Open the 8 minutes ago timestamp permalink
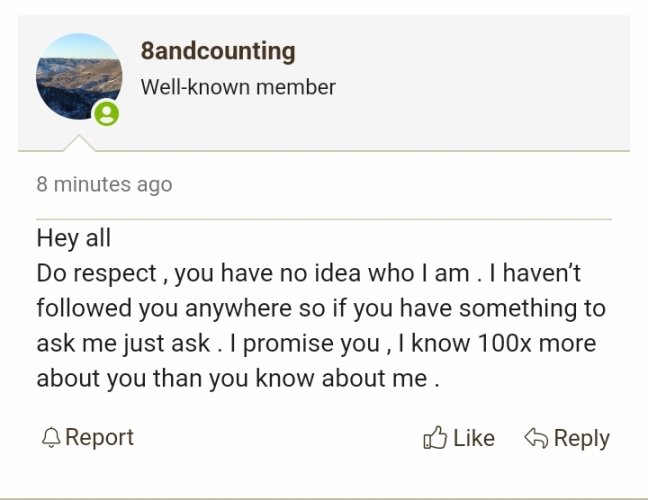The height and width of the screenshot is (500, 648). [x=104, y=184]
